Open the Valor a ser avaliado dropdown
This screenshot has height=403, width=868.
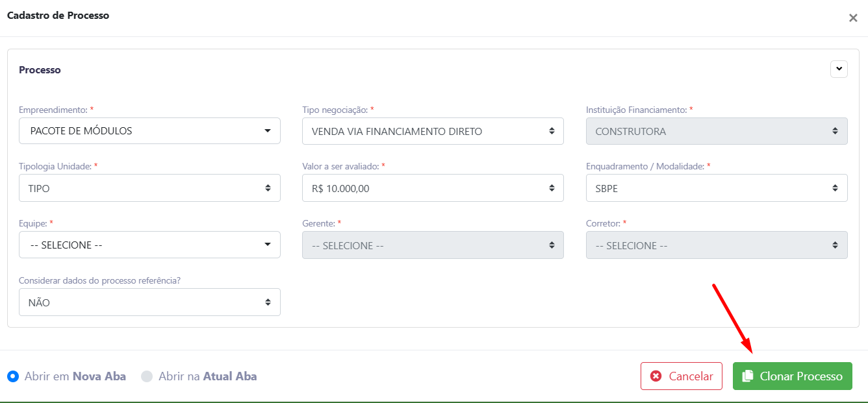tap(433, 188)
